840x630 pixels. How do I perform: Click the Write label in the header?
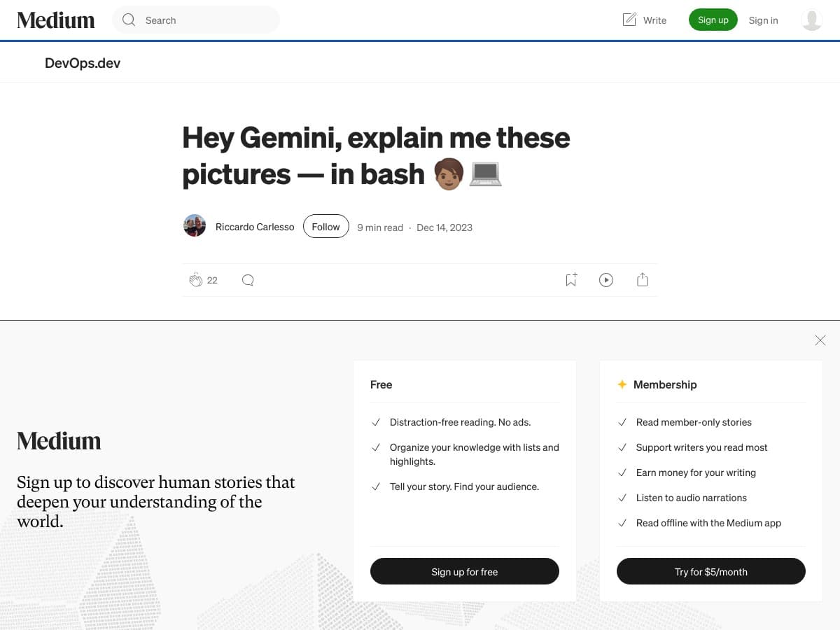[654, 20]
